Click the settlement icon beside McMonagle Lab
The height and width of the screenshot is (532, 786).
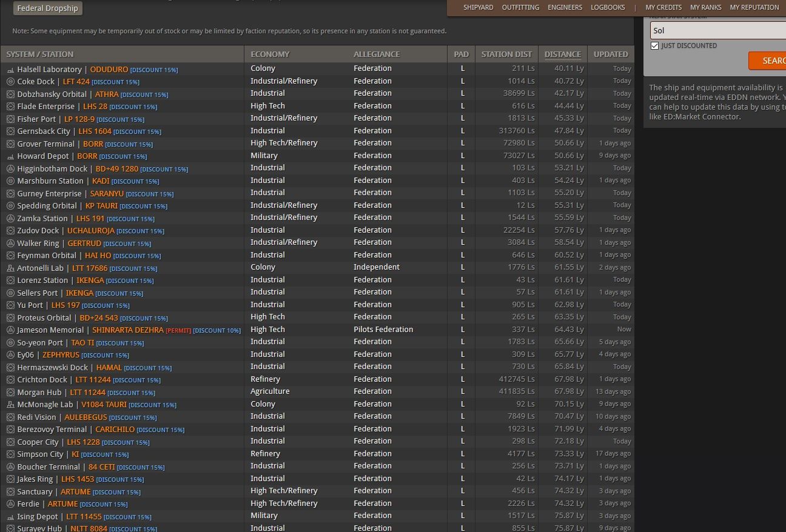tap(10, 405)
